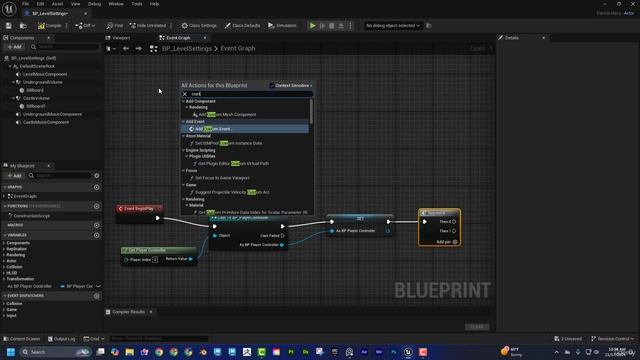
Task: Open the Diff dropdown
Action: point(85,26)
